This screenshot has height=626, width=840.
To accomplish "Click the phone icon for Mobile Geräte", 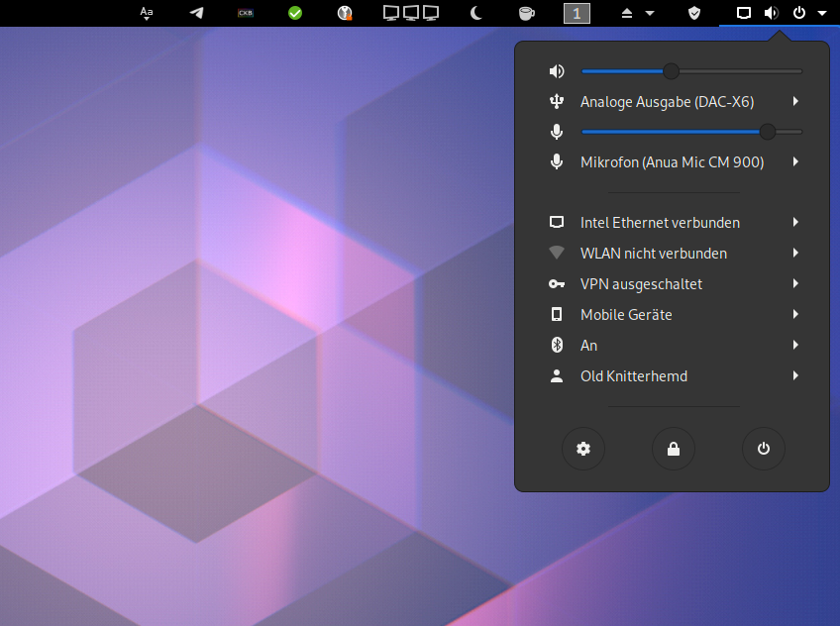I will [x=557, y=314].
